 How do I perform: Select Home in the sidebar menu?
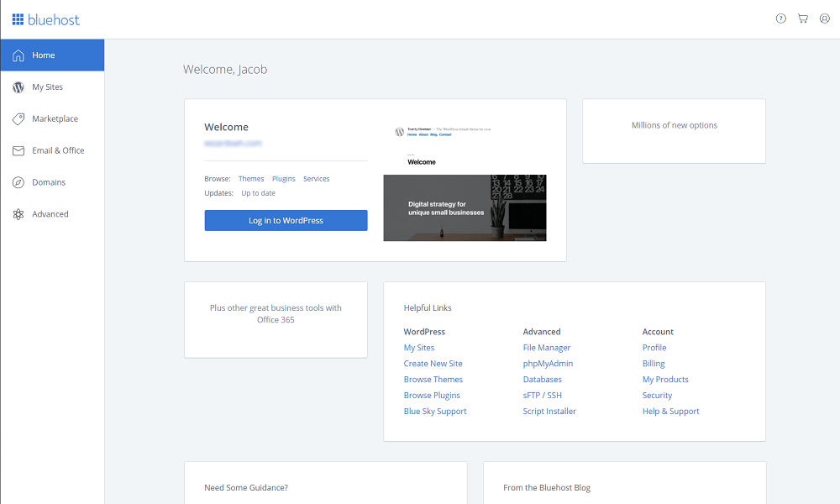point(52,55)
